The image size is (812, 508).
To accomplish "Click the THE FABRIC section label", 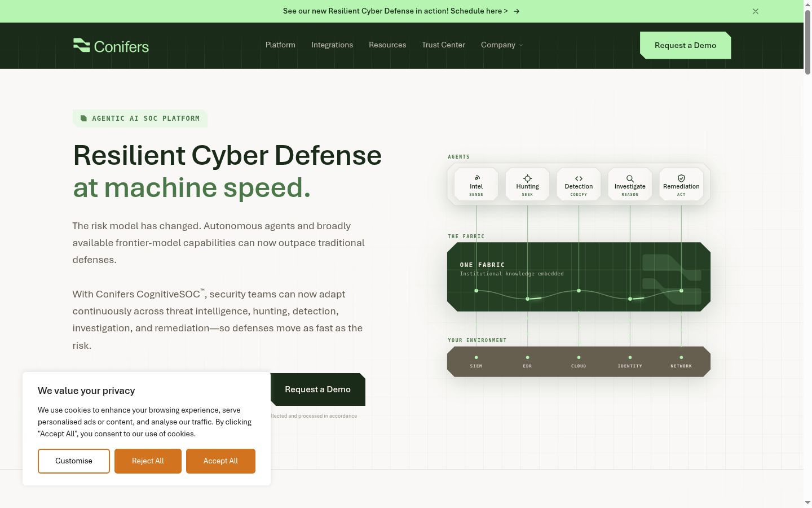I will tap(466, 237).
